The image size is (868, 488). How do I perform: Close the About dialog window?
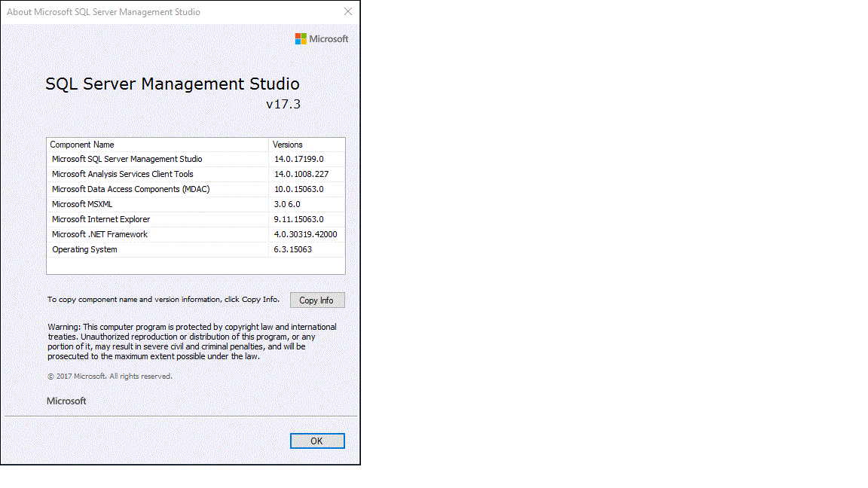[x=347, y=11]
